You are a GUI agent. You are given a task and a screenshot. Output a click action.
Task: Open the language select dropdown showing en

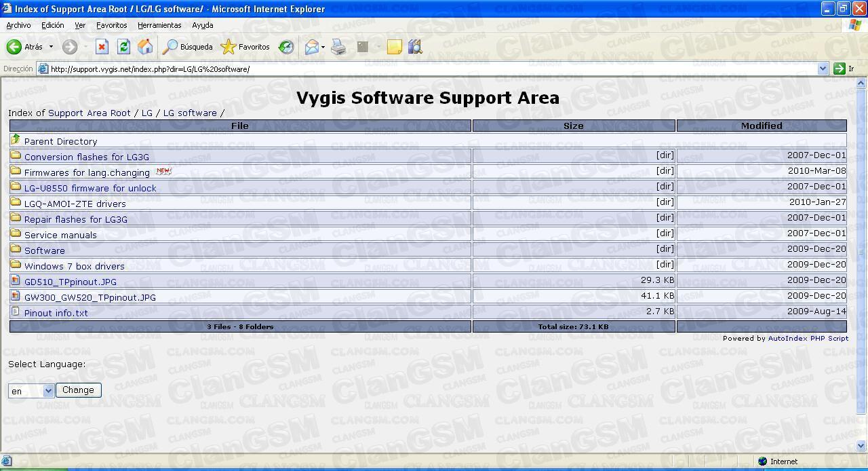[31, 390]
